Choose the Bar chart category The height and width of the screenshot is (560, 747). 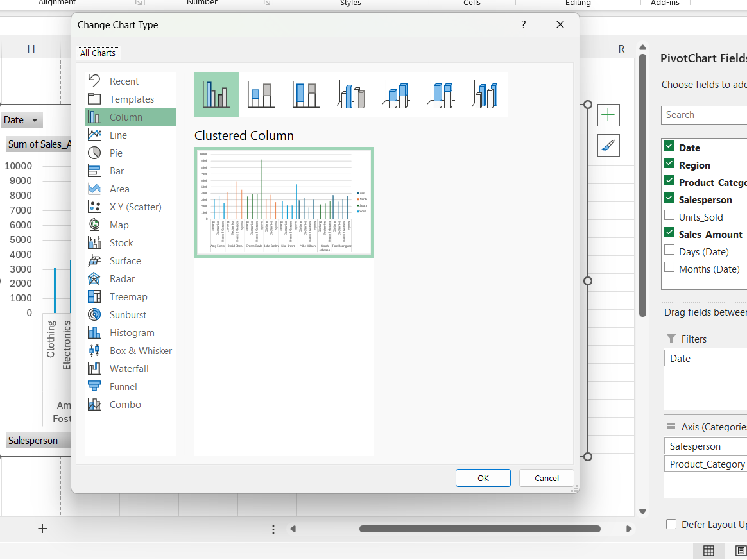(130, 171)
